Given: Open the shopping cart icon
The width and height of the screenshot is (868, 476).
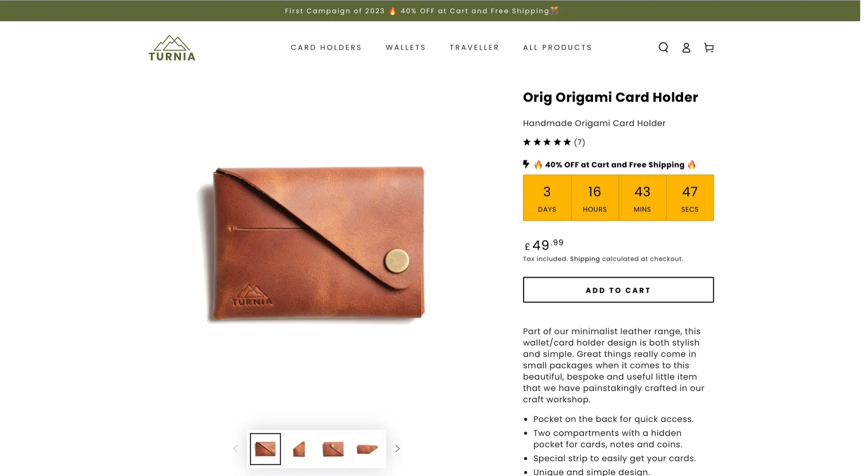Looking at the screenshot, I should [708, 47].
